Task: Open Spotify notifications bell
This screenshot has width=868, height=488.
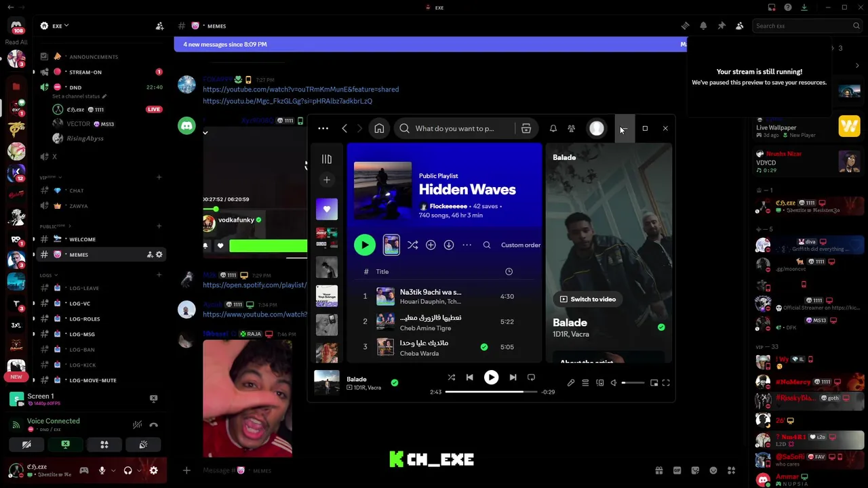Action: pos(553,129)
